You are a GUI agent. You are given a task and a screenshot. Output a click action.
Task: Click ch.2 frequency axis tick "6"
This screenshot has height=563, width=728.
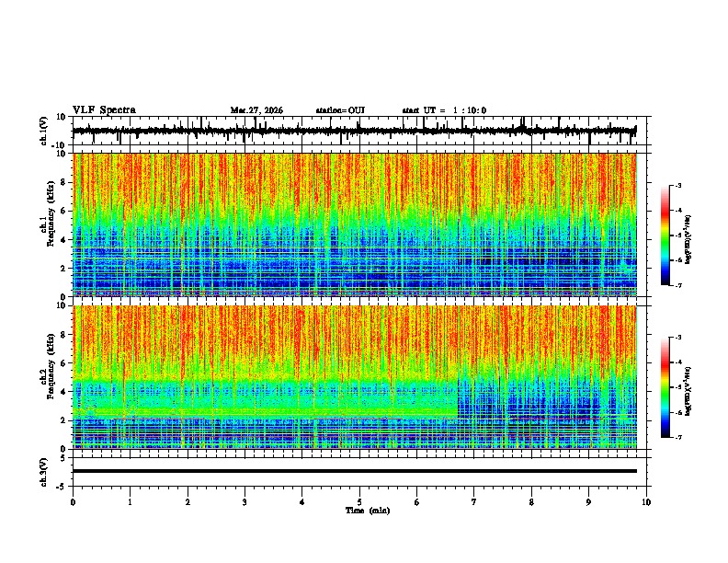(x=64, y=363)
